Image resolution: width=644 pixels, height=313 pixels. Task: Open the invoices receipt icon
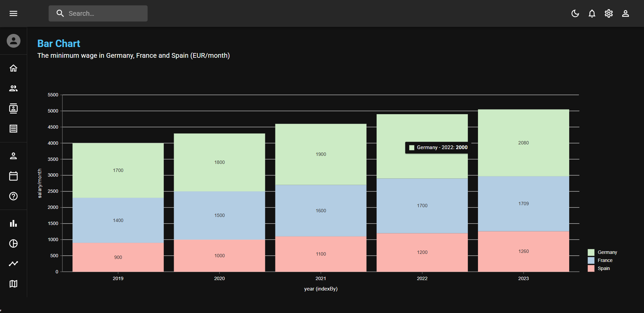pos(13,129)
